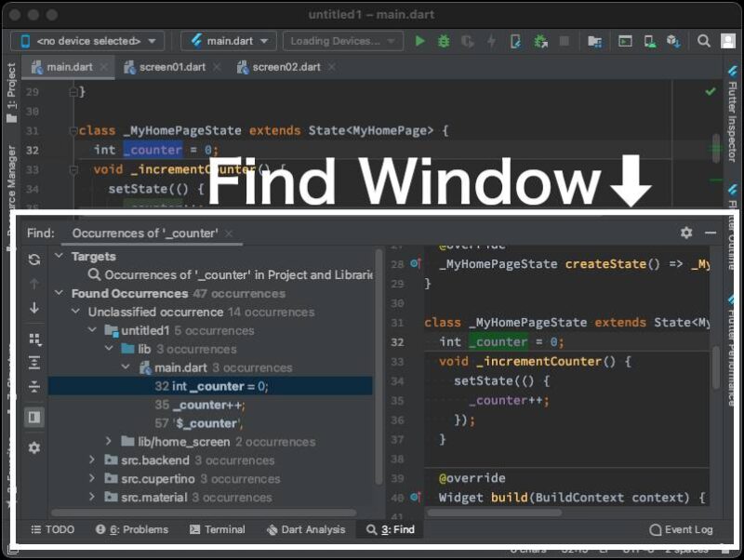744x560 pixels.
Task: Click the user account avatar icon
Action: tap(728, 41)
